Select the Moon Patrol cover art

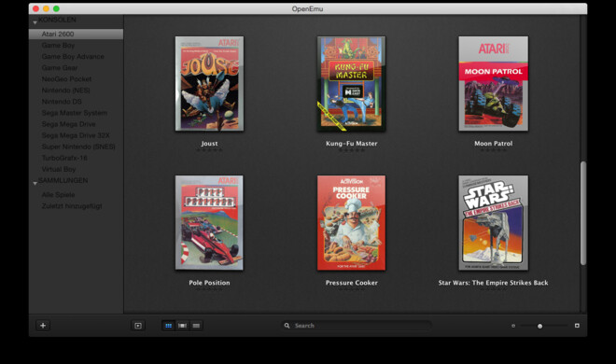494,84
